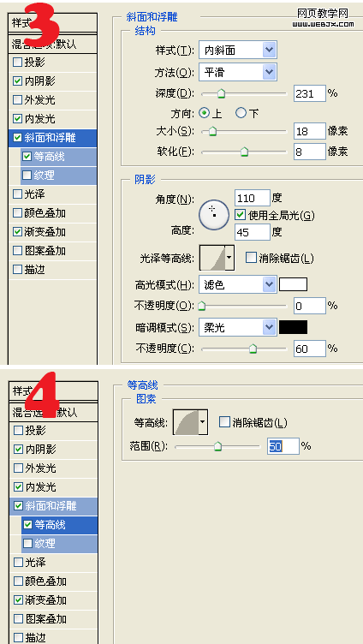Click the 软化 field showing 8

point(310,152)
